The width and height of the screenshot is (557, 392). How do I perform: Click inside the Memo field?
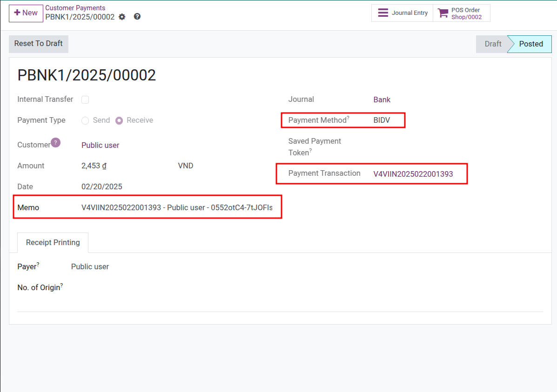[x=181, y=207]
